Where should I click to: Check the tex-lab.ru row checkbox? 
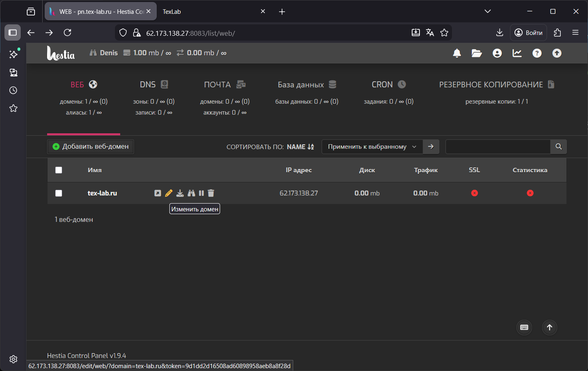tap(59, 193)
